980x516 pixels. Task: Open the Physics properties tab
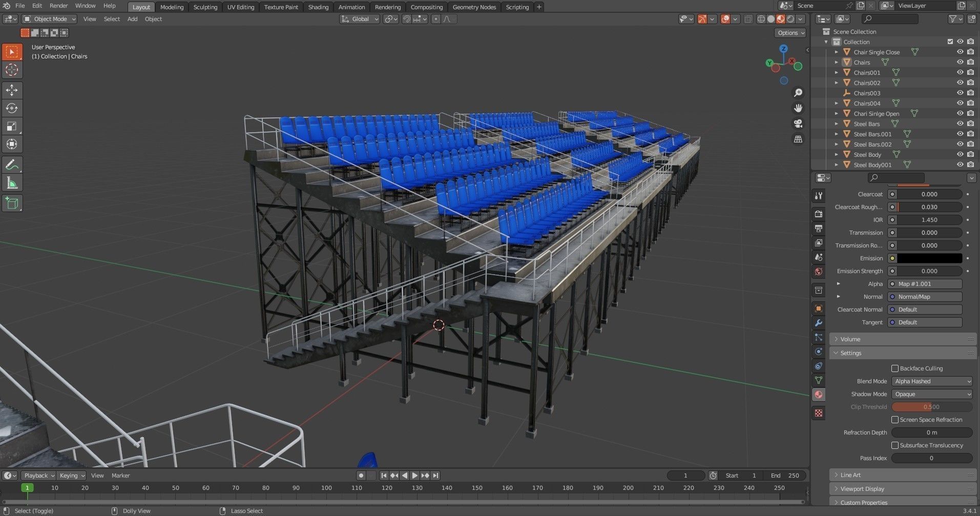(819, 352)
